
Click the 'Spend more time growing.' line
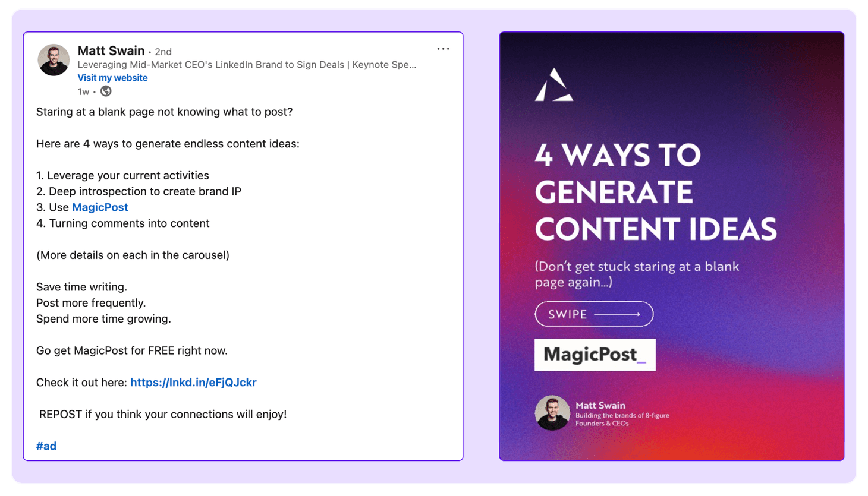coord(103,319)
